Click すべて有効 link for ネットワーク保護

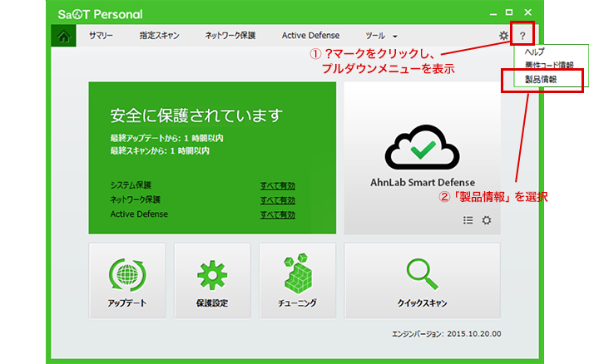278,200
